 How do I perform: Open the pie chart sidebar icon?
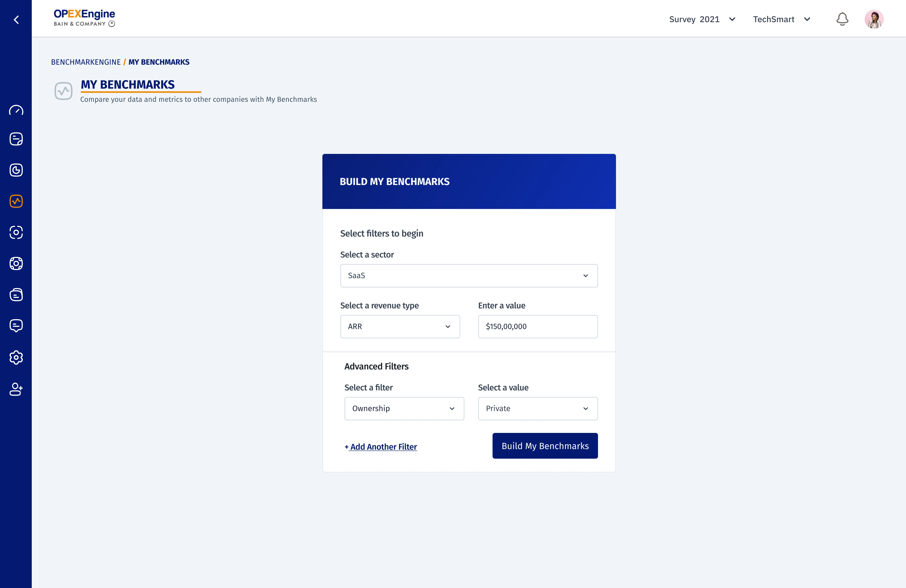coord(16,170)
